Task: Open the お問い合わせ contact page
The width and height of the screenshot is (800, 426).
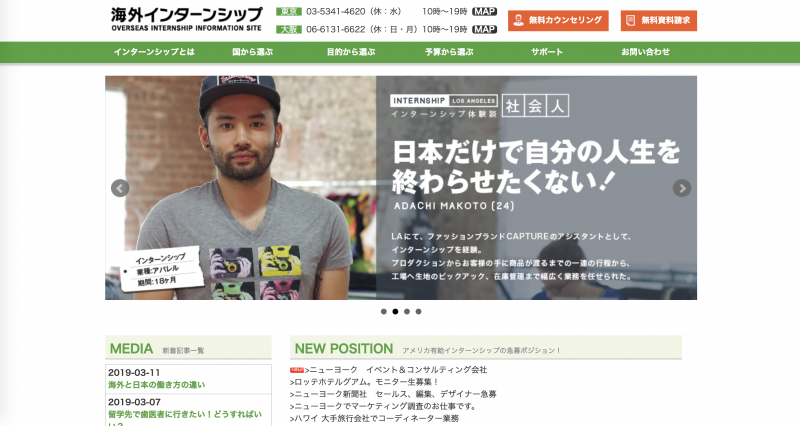Action: [645, 52]
